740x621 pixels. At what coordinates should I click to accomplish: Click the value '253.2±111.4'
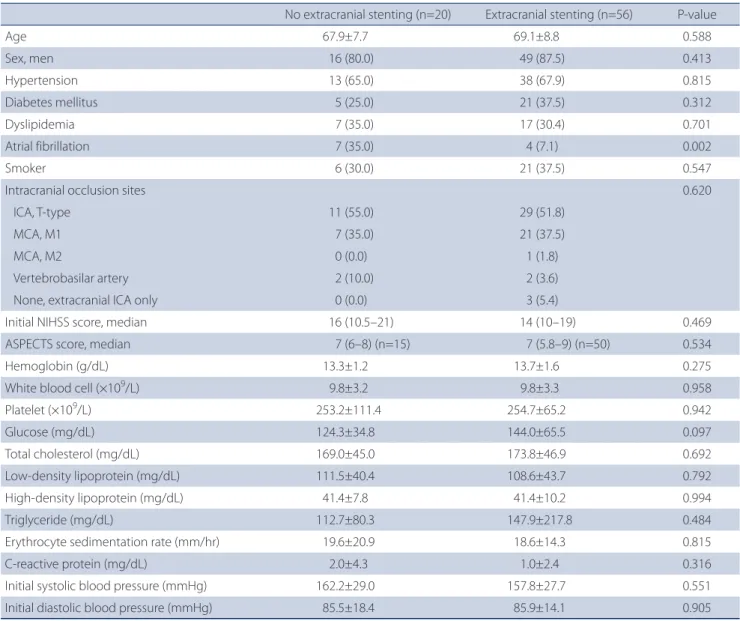pos(348,410)
